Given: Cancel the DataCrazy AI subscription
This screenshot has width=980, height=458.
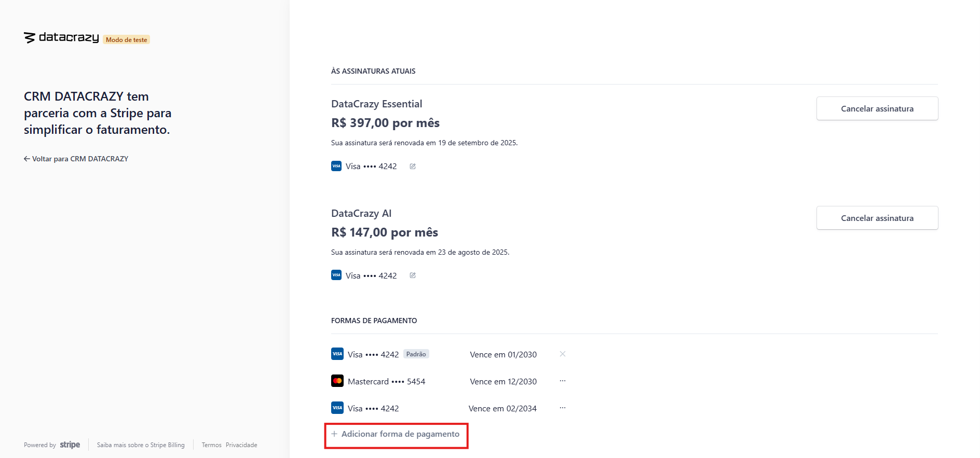Looking at the screenshot, I should pyautogui.click(x=877, y=218).
